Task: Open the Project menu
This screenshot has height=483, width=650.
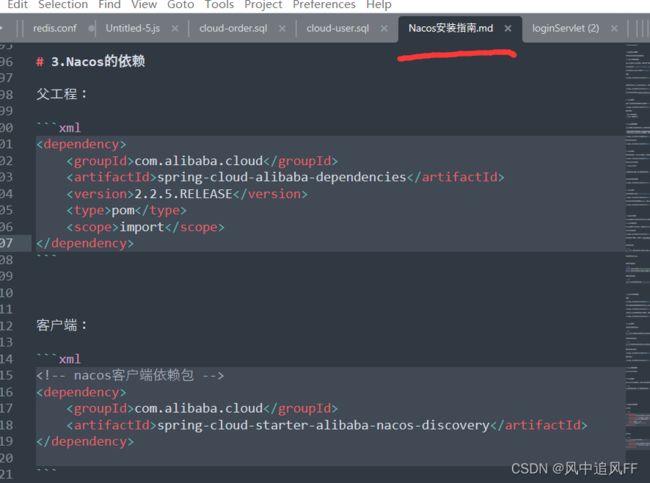Action: point(263,5)
